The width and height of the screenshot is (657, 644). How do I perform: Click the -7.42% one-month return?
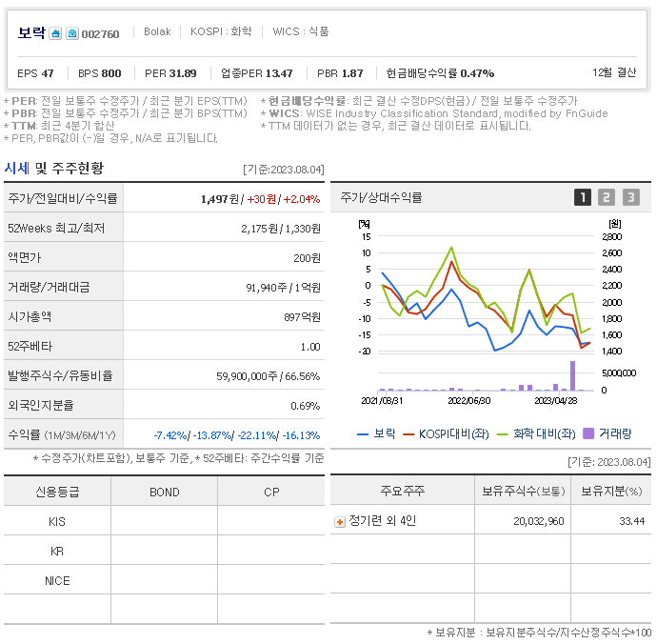click(x=170, y=435)
